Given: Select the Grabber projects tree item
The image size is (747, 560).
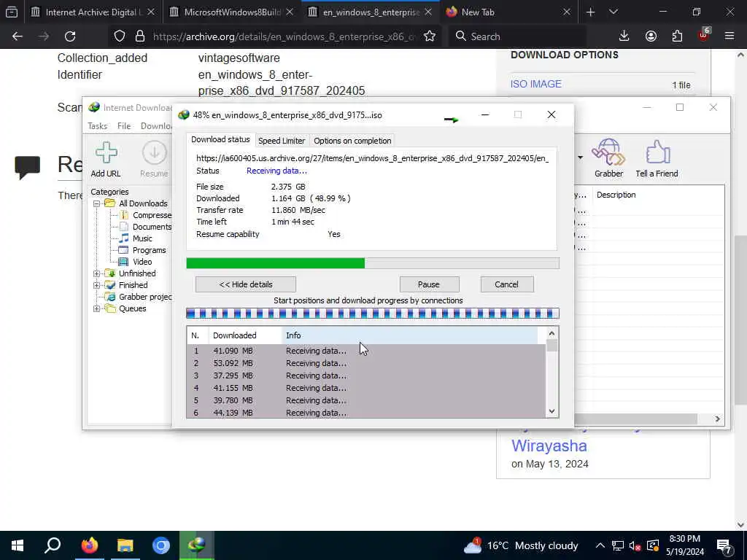Looking at the screenshot, I should 145,297.
